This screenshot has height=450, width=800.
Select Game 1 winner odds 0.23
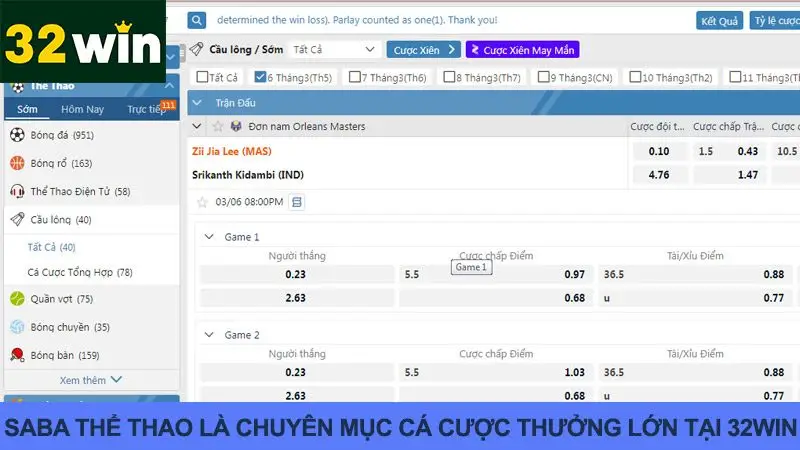[297, 274]
